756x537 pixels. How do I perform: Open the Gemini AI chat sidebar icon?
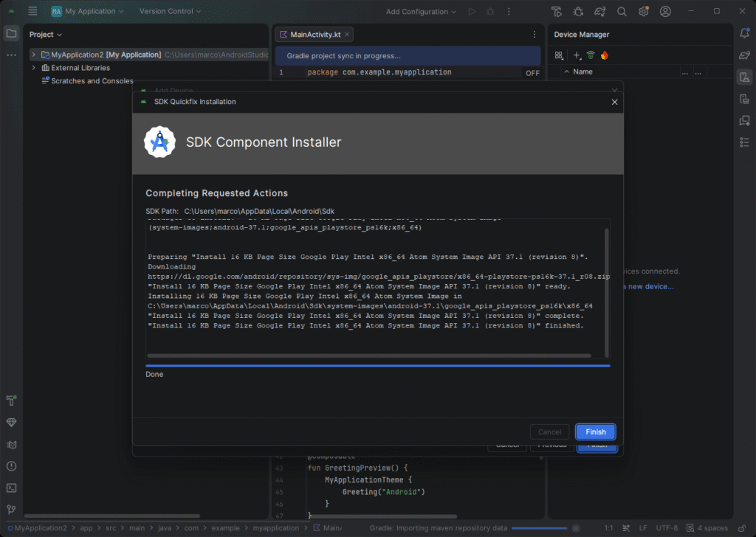pos(744,120)
